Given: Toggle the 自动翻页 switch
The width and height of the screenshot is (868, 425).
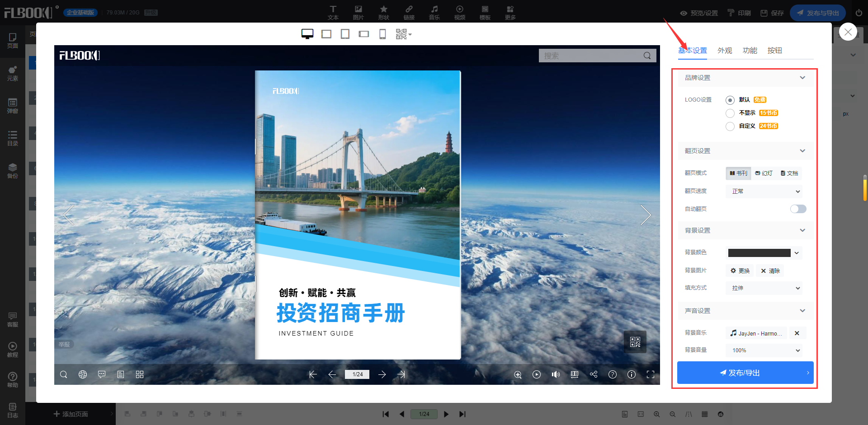Looking at the screenshot, I should coord(798,209).
